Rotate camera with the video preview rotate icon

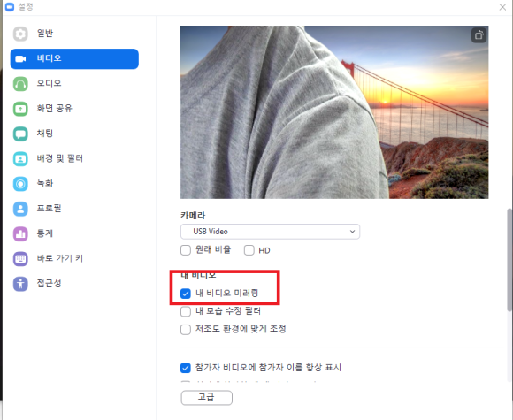[479, 35]
